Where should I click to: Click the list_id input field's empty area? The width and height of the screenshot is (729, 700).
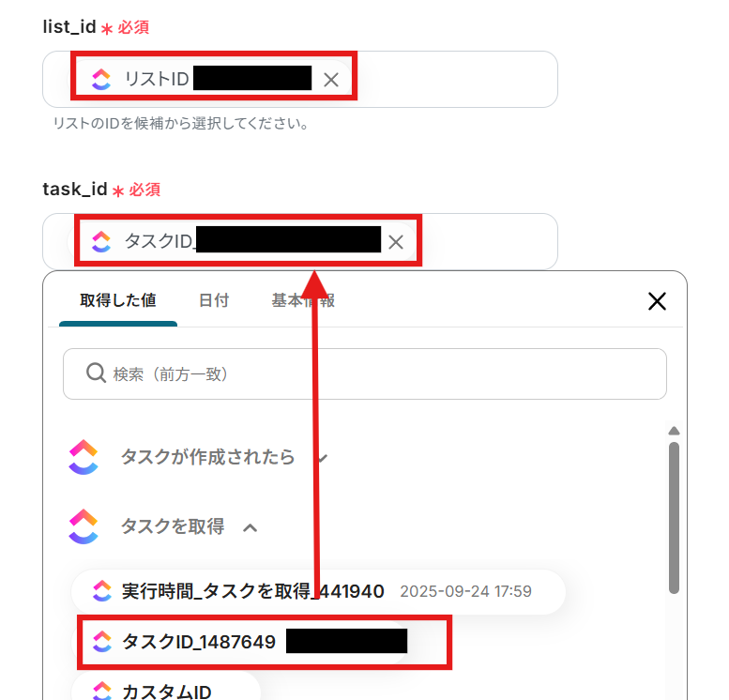click(456, 80)
